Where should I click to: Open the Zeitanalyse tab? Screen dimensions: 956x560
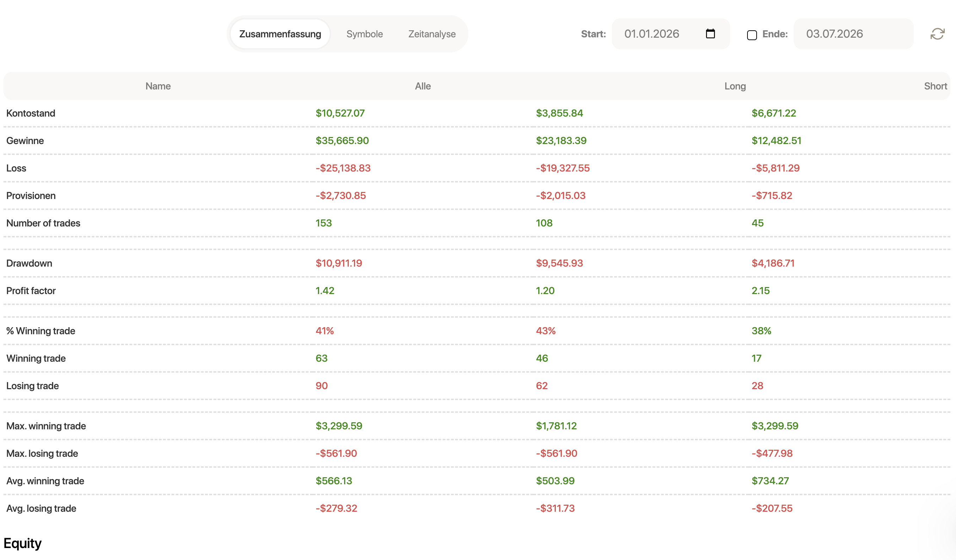point(432,34)
